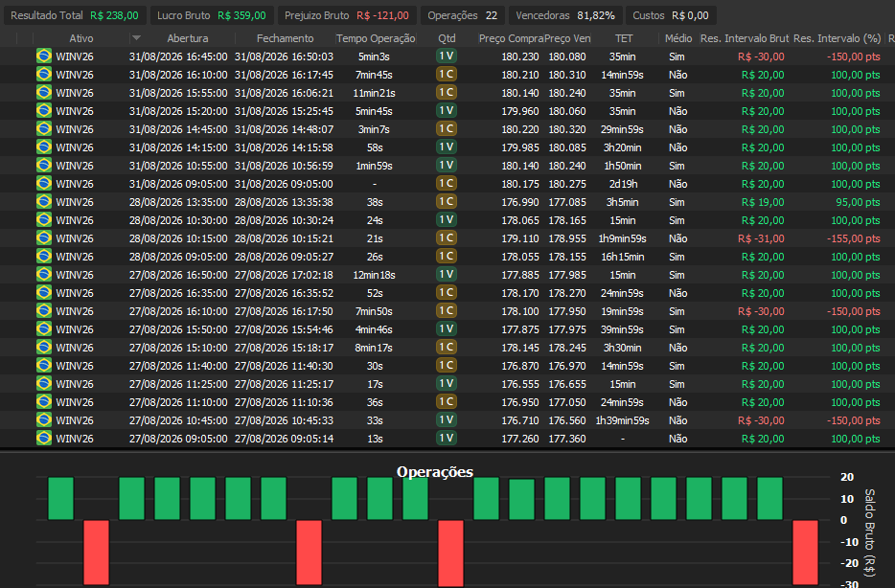Choose the flag icon on the 27/08/2026 09:05:00 row

point(44,439)
